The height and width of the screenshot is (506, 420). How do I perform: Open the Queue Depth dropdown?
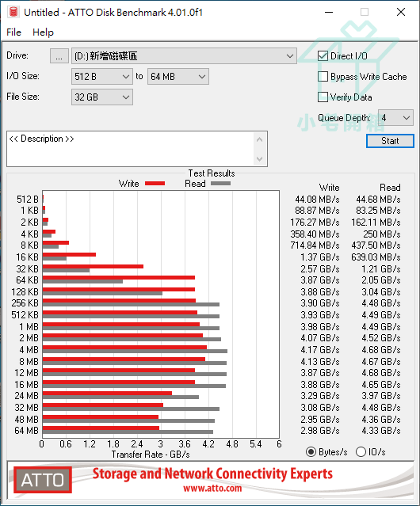[395, 118]
